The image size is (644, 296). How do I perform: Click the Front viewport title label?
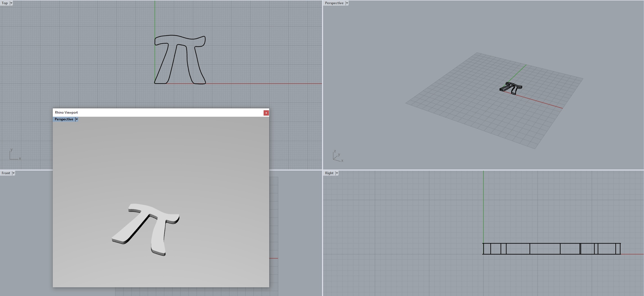point(6,173)
